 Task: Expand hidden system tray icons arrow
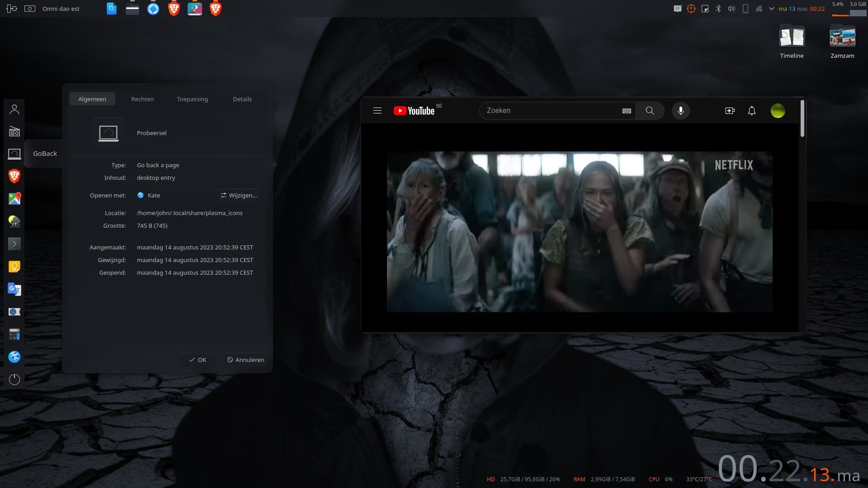click(772, 9)
